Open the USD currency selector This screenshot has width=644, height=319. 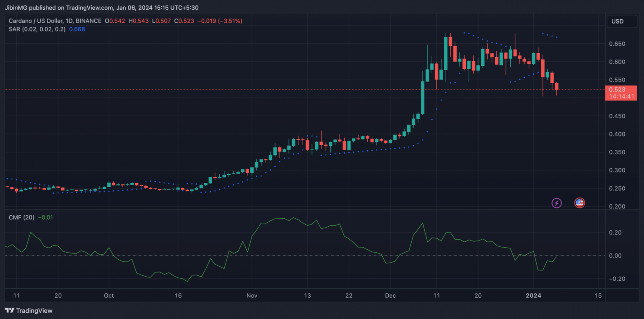[621, 21]
